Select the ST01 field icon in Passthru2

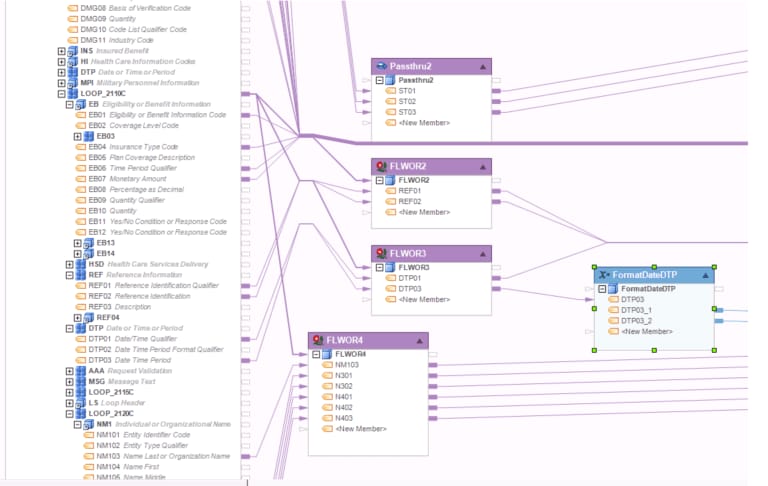click(390, 91)
